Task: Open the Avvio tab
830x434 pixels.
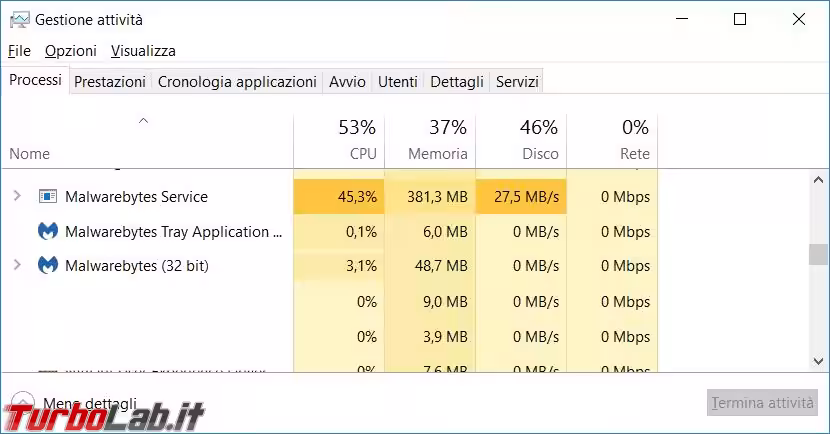Action: click(x=347, y=82)
